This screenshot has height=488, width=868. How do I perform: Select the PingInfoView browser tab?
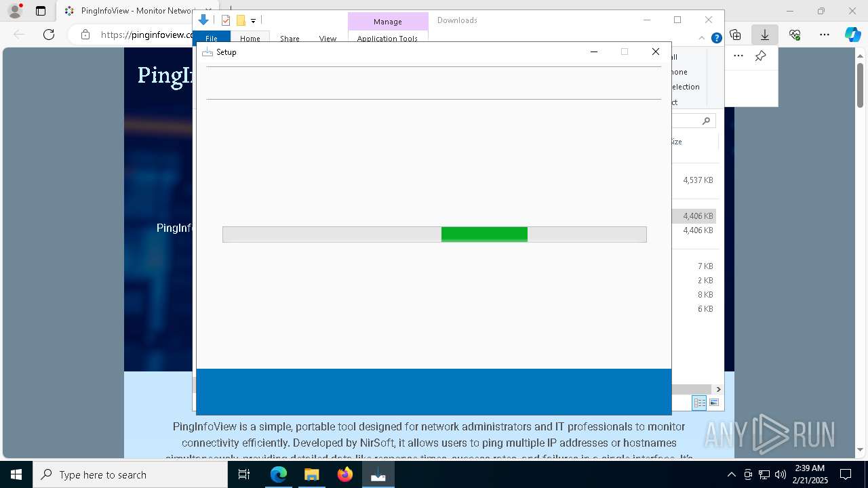[138, 11]
